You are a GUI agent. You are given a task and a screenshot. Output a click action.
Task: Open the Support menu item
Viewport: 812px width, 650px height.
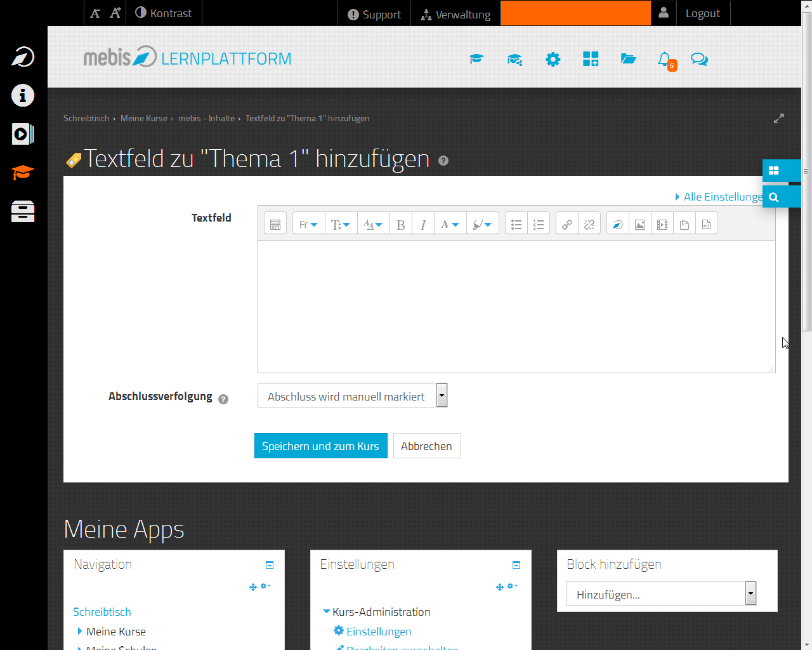click(x=374, y=14)
